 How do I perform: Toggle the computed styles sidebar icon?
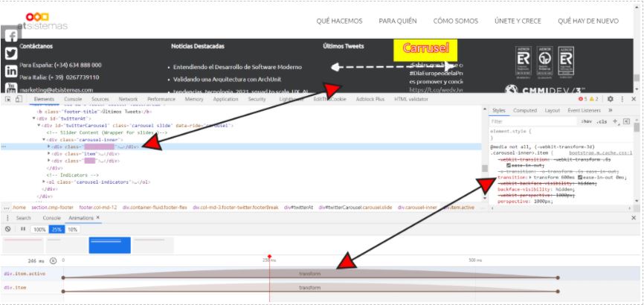click(x=626, y=121)
